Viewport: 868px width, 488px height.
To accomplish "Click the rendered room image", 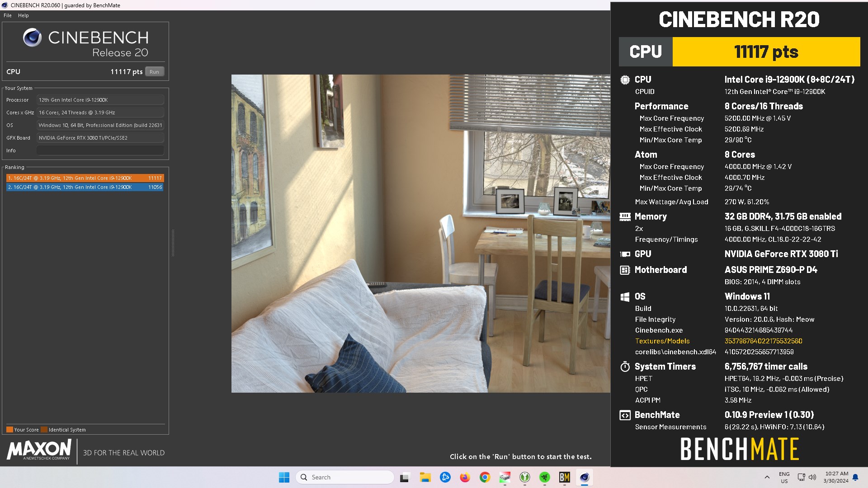I will click(x=420, y=234).
